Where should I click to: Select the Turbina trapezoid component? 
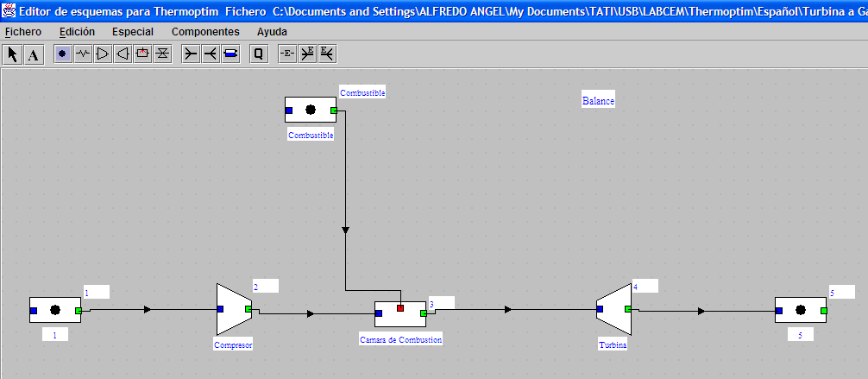click(614, 309)
